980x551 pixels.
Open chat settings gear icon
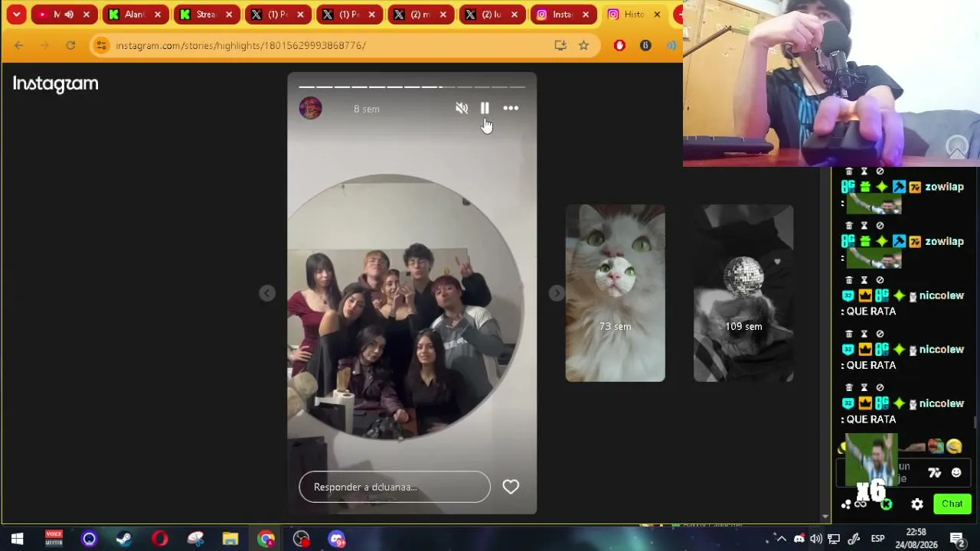(917, 504)
